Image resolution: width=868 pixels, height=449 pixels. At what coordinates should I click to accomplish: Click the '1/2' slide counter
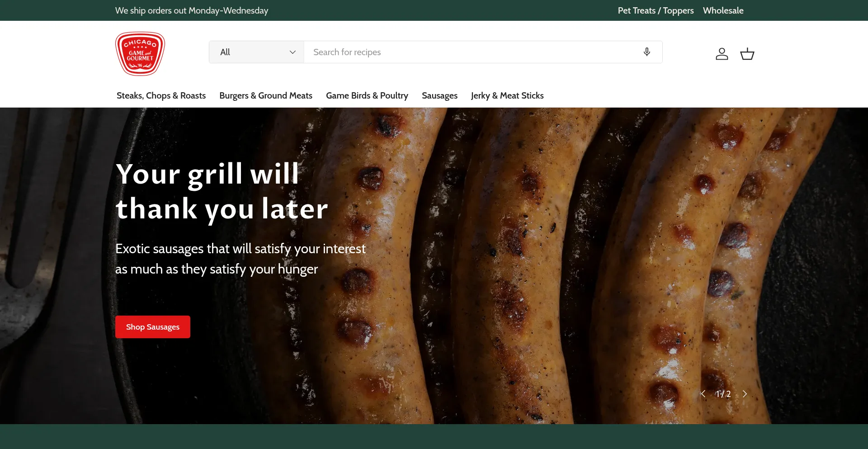click(x=723, y=394)
